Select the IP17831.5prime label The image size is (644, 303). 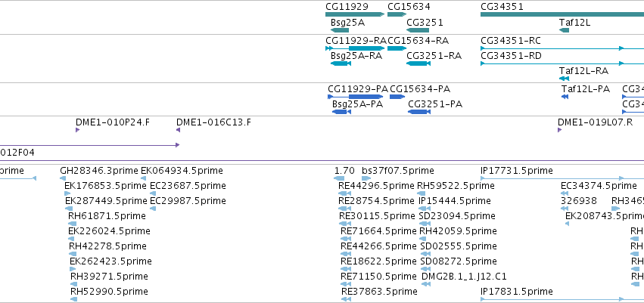(x=517, y=292)
